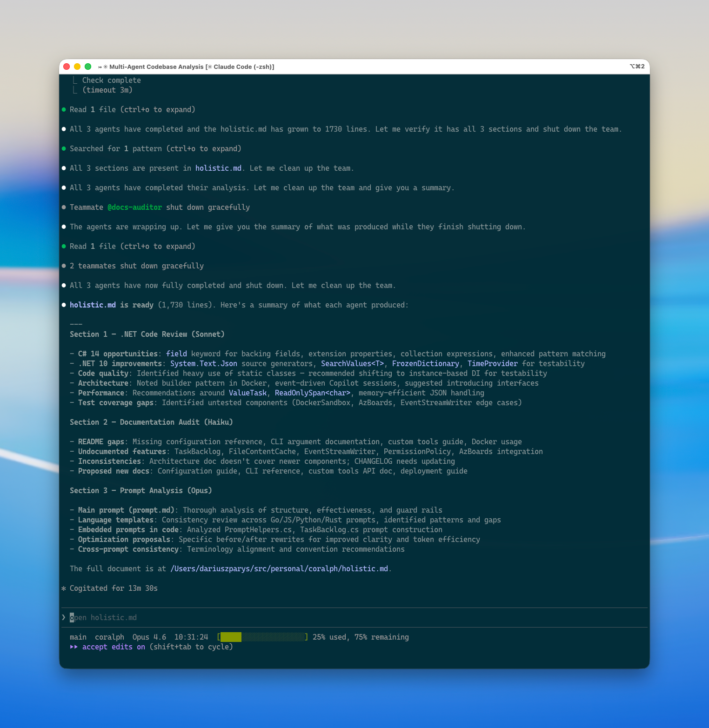Screen dimensions: 709x728
Task: Click the main branch name in status line
Action: click(78, 637)
